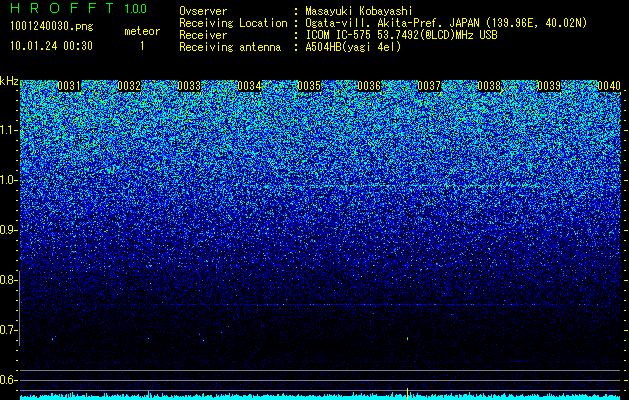The width and height of the screenshot is (629, 400).
Task: Click the gray frequency range bar on left axis
Action: pos(19,308)
